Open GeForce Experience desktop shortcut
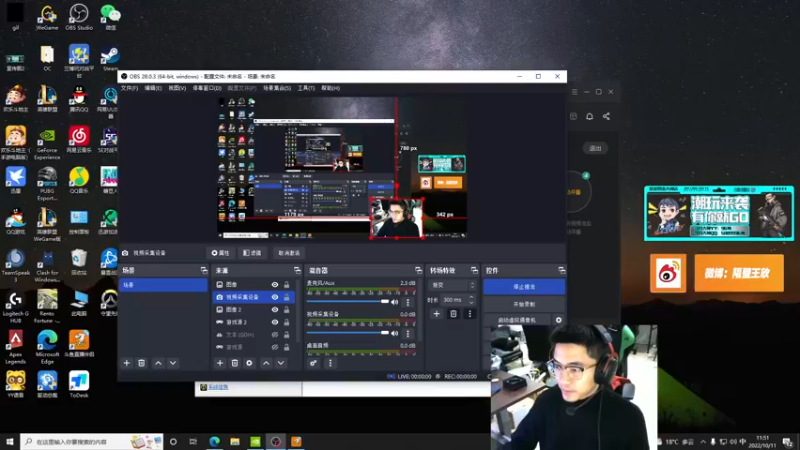The width and height of the screenshot is (800, 450). click(47, 143)
